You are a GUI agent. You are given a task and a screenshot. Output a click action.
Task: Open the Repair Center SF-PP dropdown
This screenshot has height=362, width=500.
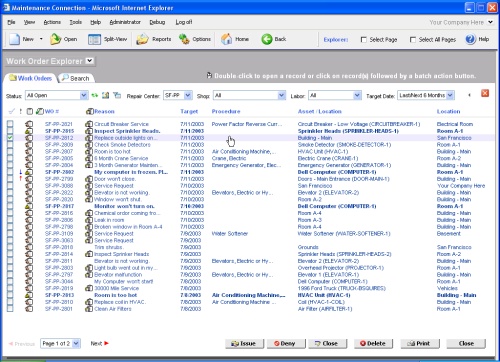(x=188, y=95)
